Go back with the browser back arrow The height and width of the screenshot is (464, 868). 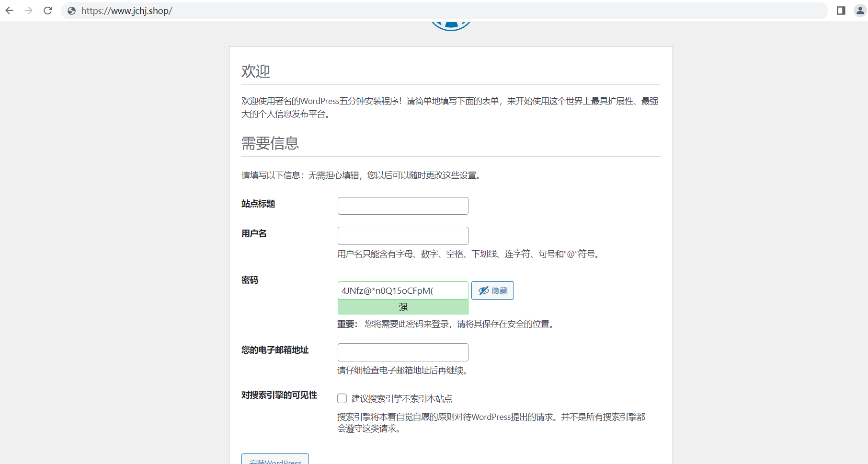(10, 11)
